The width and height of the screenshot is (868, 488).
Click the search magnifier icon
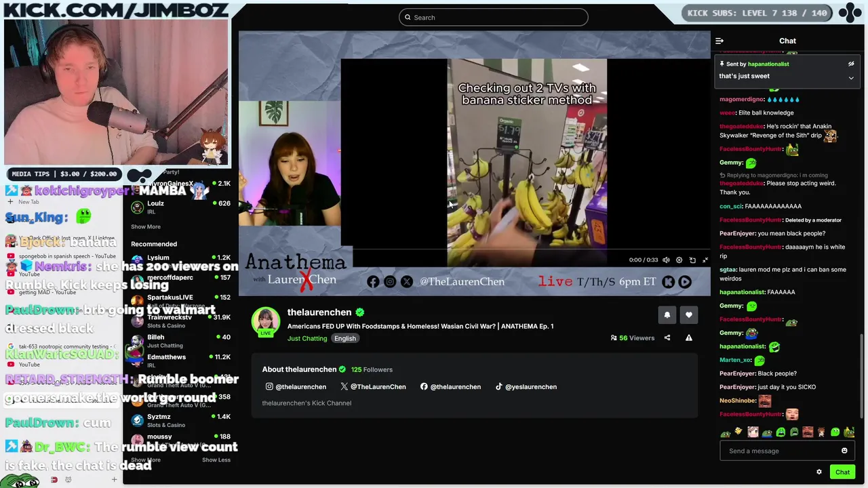pos(408,18)
